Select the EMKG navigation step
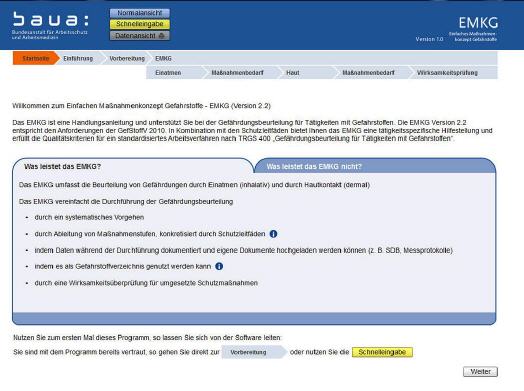The width and height of the screenshot is (524, 391). [x=163, y=58]
